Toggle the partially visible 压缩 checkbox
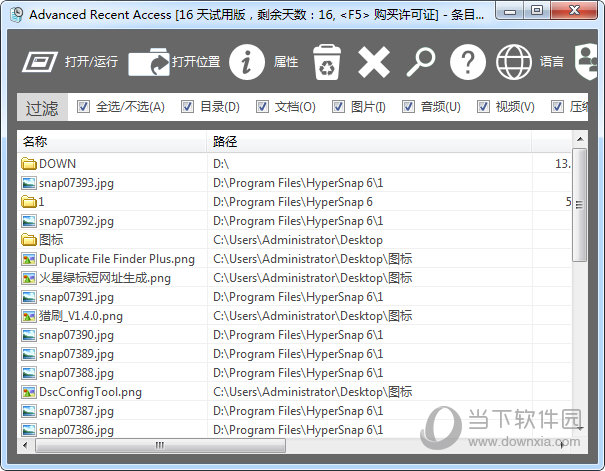605x471 pixels. [557, 106]
